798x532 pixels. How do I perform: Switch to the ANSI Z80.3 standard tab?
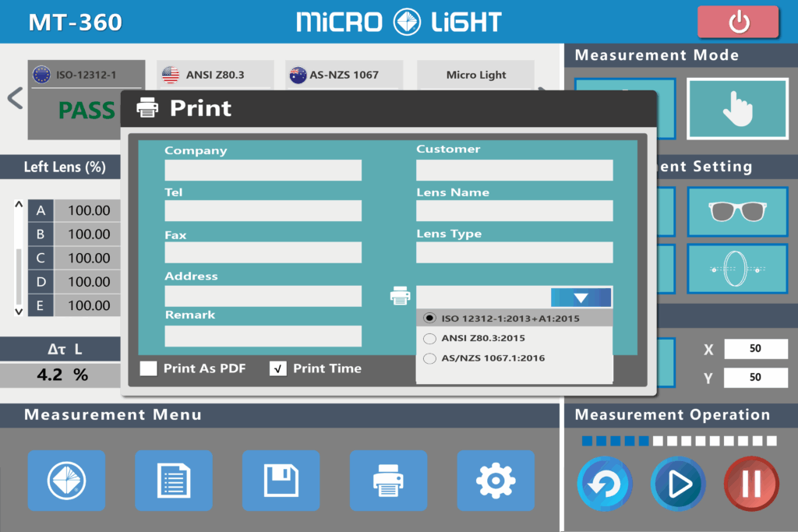(215, 75)
